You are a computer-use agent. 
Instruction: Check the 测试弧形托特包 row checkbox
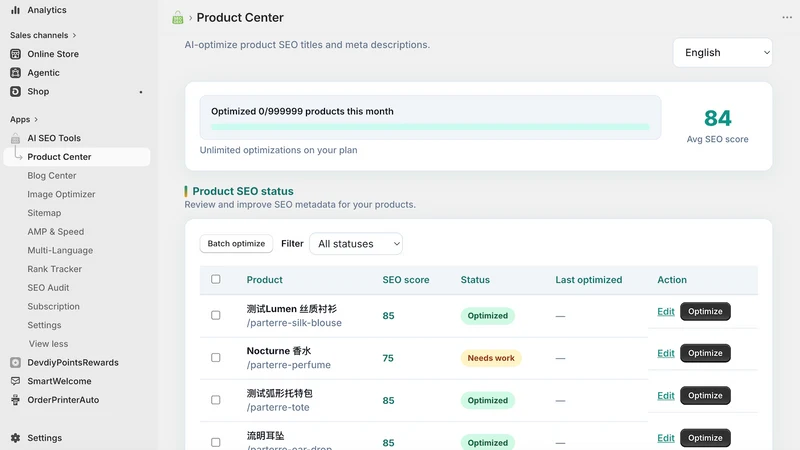coord(216,400)
